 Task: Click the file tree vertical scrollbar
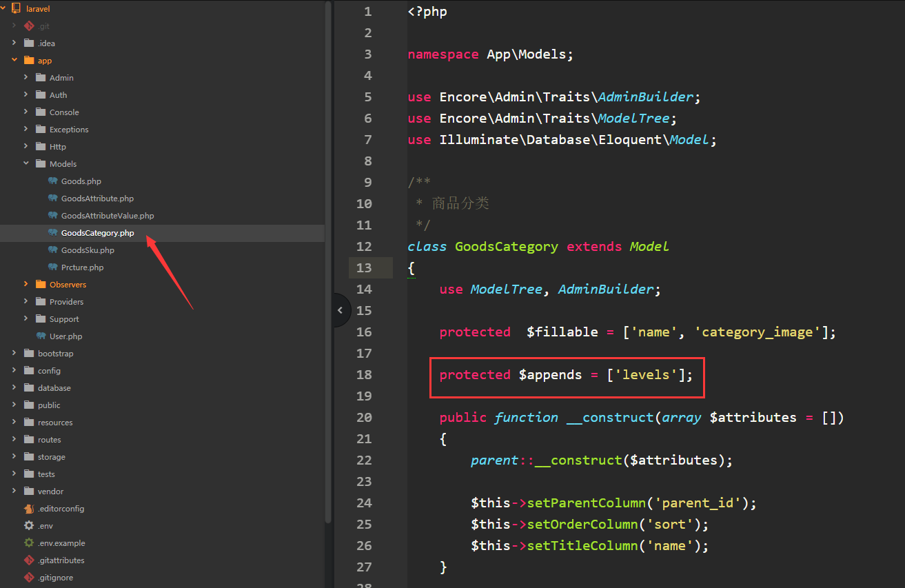click(x=328, y=262)
